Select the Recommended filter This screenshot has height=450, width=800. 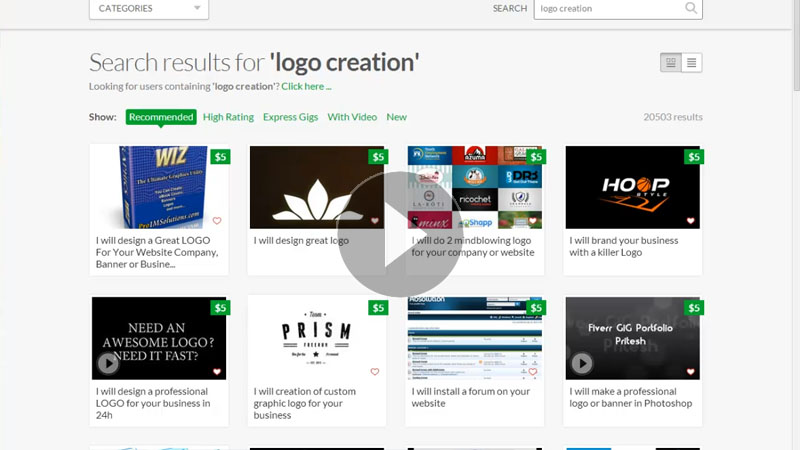click(x=161, y=117)
